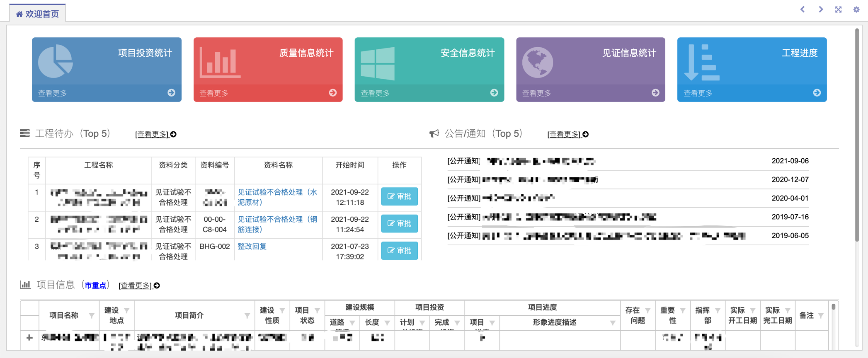The width and height of the screenshot is (868, 358).
Task: Click the pie chart icon on 项目投资统计 card
Action: coord(56,61)
